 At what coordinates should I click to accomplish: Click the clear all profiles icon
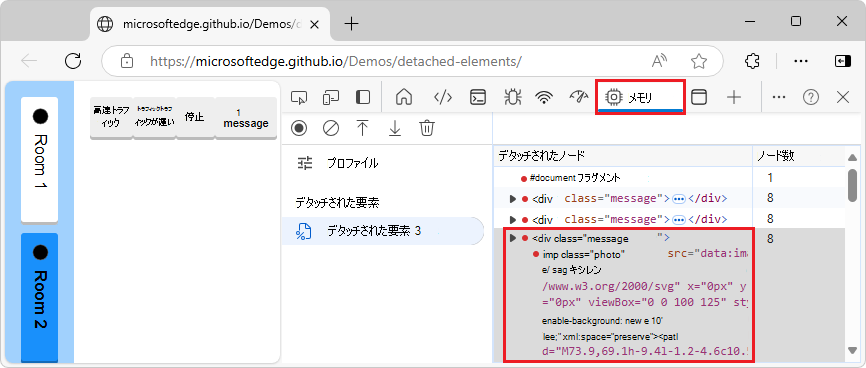point(330,129)
